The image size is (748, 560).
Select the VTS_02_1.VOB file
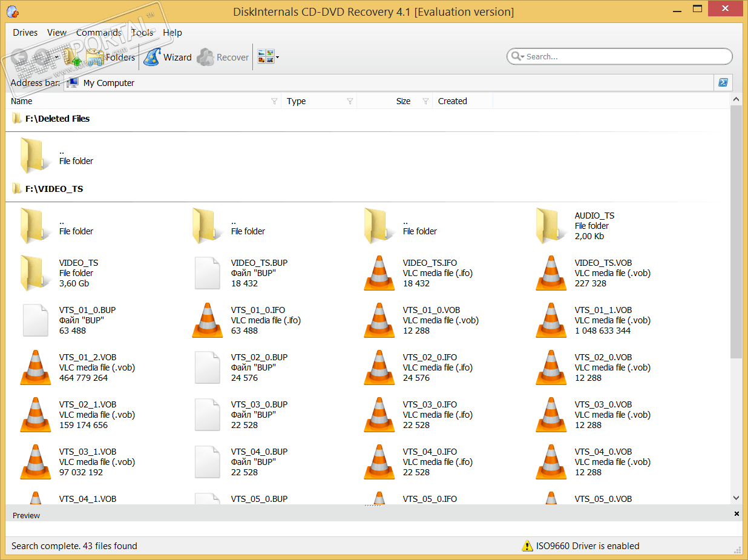tap(77, 415)
